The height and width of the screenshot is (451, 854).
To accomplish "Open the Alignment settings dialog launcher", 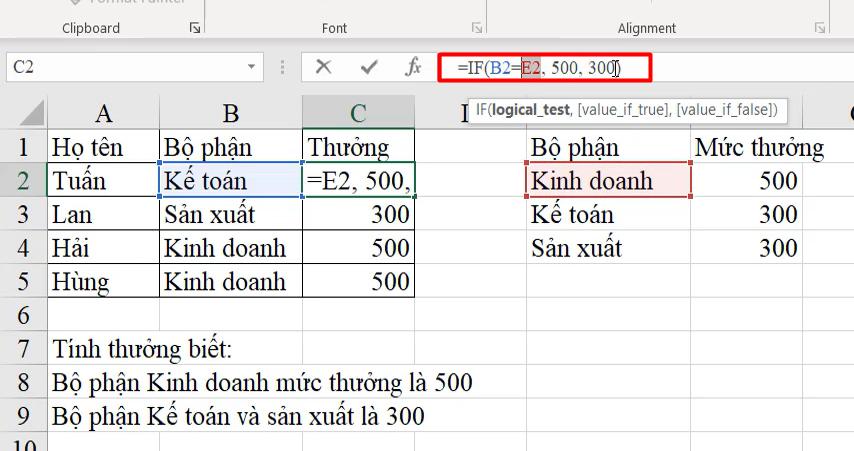I will [821, 28].
